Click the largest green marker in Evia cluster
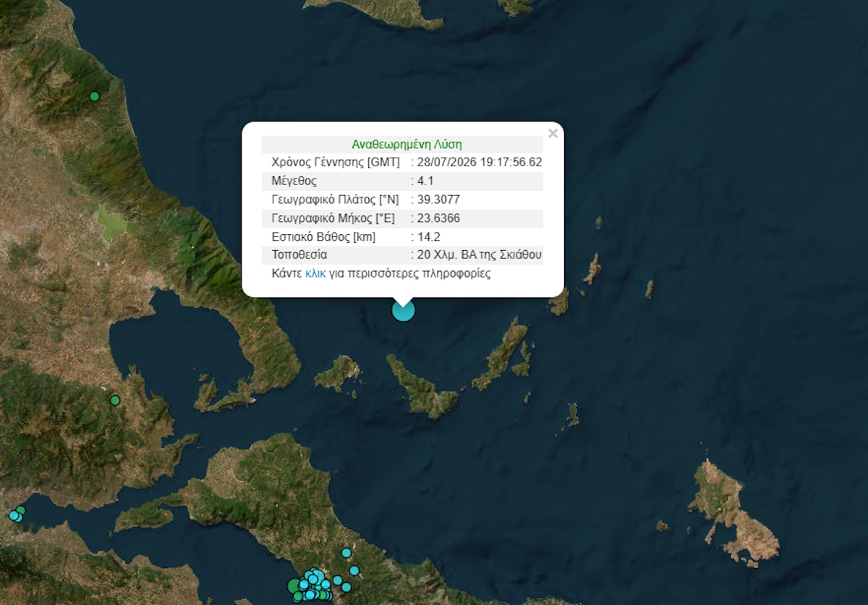 294,585
